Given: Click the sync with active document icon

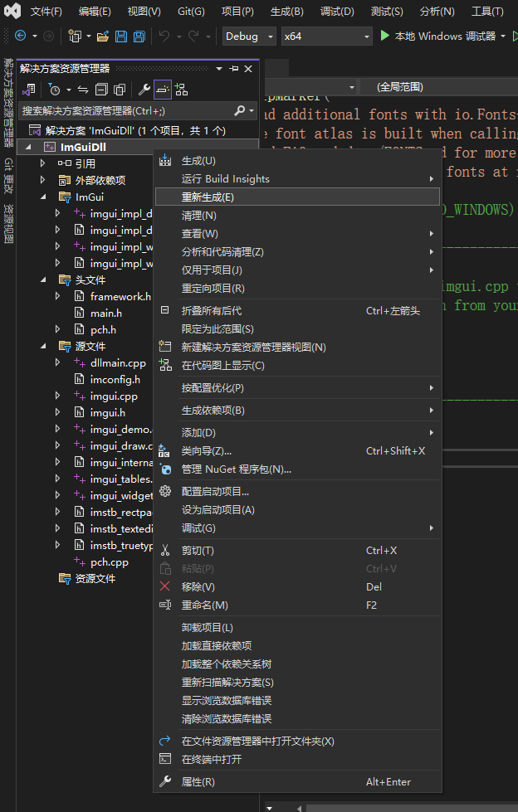Looking at the screenshot, I should (83, 90).
